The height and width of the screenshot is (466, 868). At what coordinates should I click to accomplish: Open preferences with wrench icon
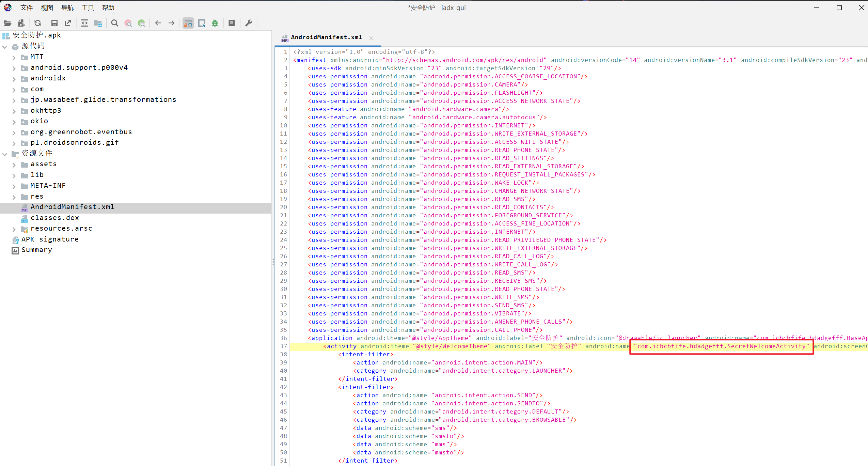249,23
